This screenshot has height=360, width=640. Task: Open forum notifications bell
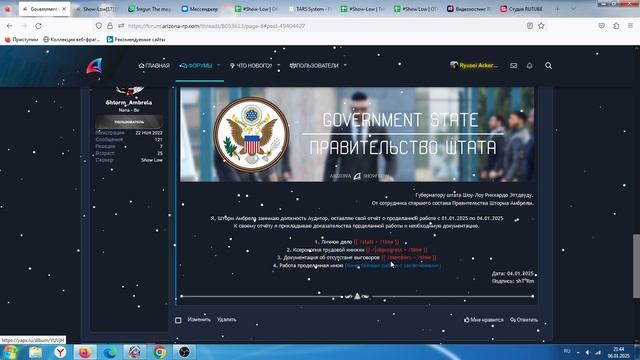529,65
